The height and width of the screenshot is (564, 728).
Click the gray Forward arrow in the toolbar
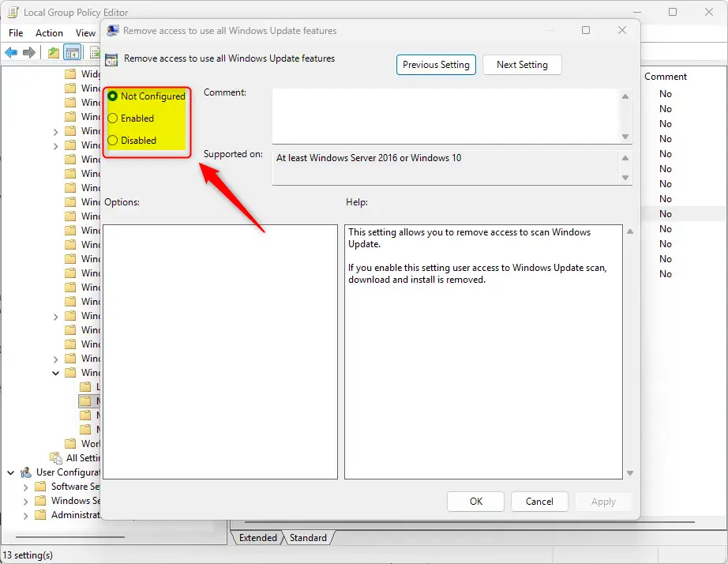point(29,52)
